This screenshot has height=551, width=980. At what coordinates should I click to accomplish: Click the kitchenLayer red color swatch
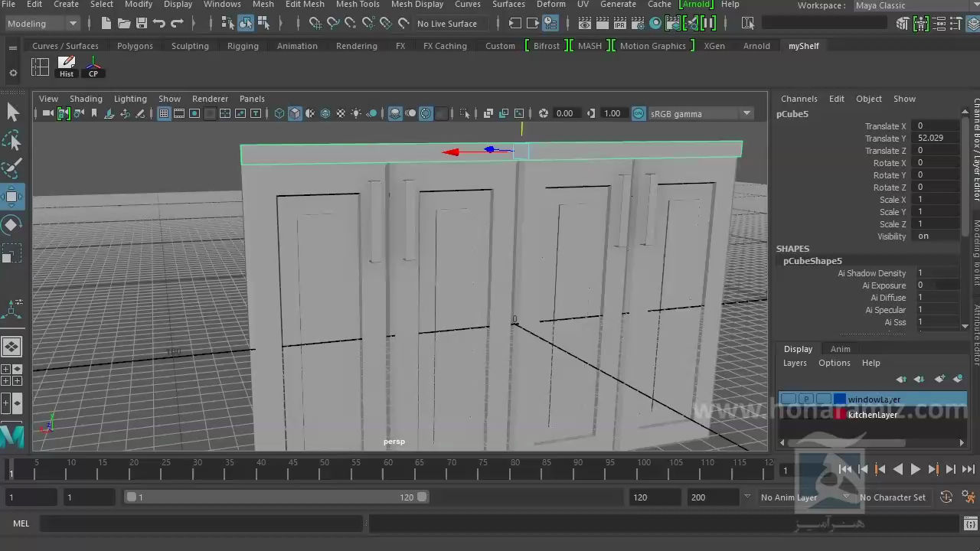[x=840, y=415]
